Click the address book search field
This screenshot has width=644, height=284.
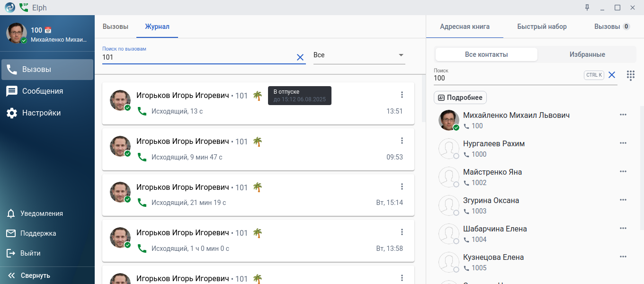[507, 78]
